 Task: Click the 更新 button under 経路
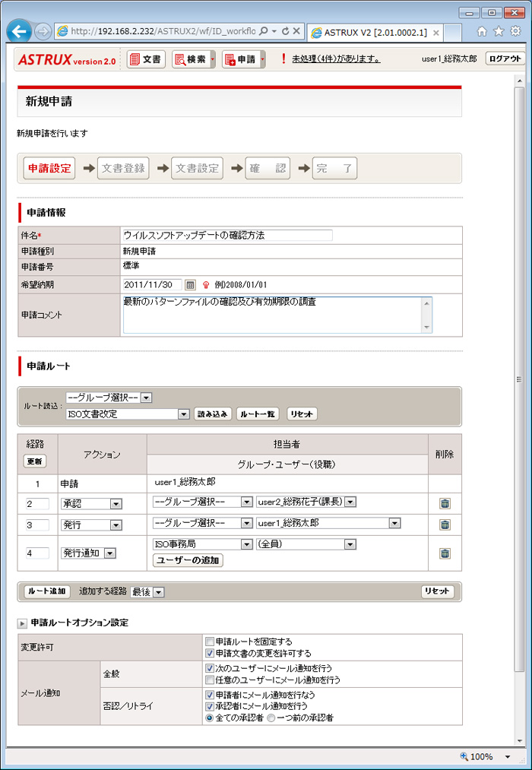point(35,461)
